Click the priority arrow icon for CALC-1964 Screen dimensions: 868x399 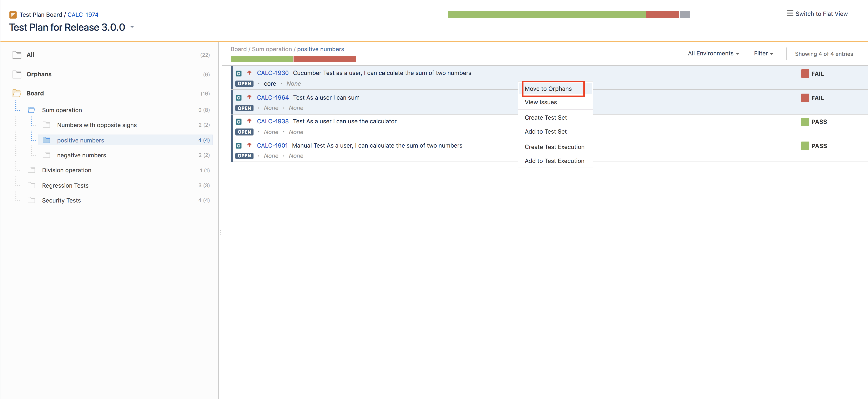(x=249, y=97)
